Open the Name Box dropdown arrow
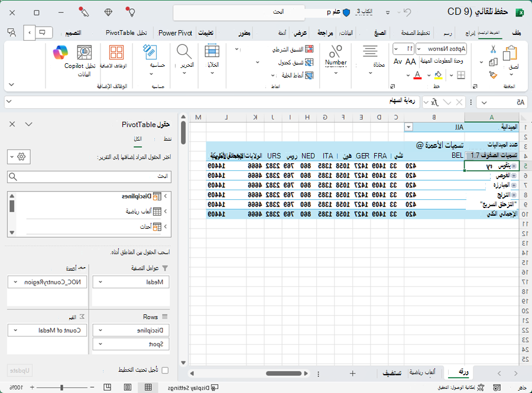 coord(484,102)
